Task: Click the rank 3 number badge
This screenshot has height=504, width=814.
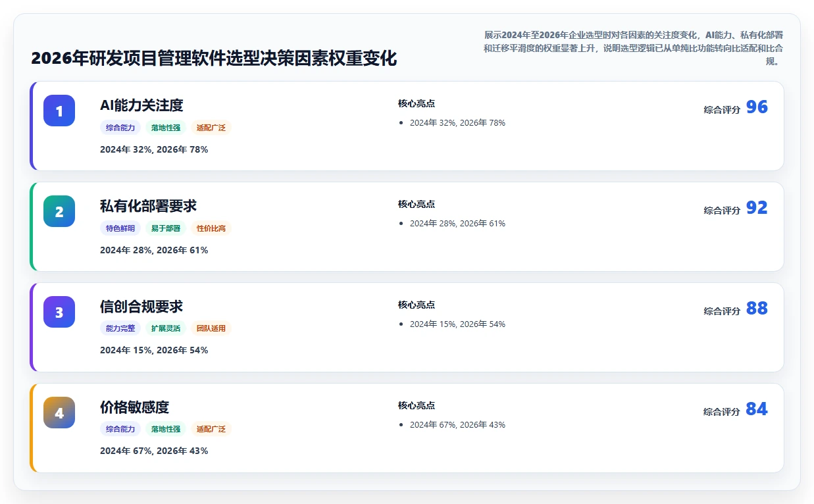Action: [x=59, y=312]
